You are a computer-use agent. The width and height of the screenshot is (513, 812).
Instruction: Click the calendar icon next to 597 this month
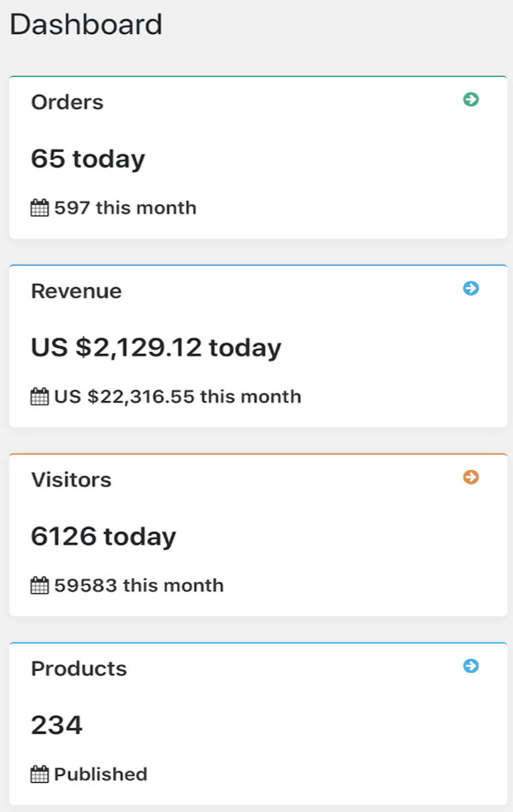tap(39, 206)
